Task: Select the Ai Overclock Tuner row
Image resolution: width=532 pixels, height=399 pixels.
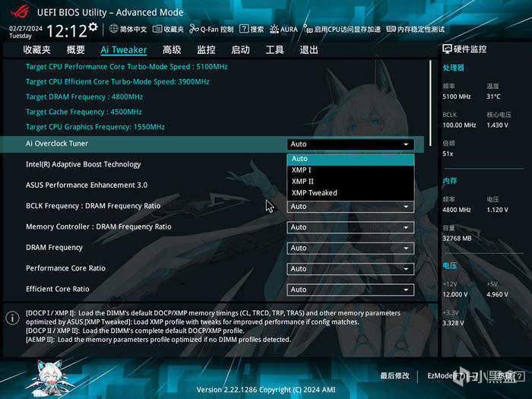Action: pyautogui.click(x=212, y=144)
